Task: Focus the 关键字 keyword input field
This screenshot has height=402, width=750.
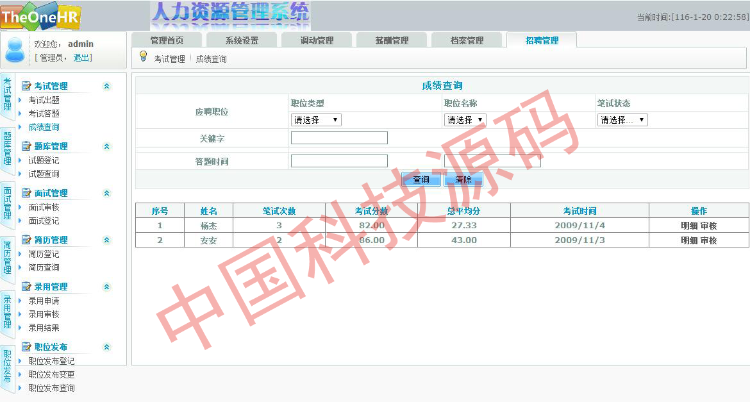Action: (x=339, y=138)
